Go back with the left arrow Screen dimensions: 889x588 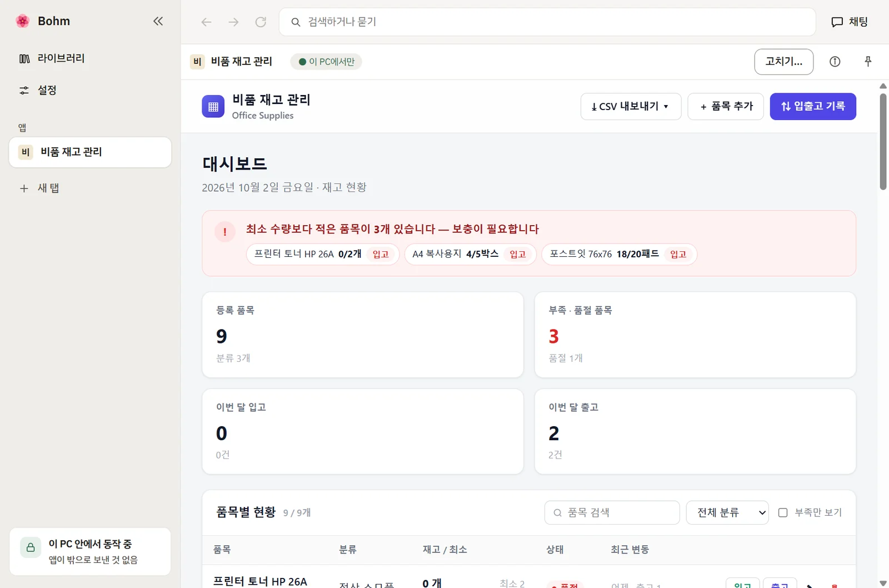click(x=206, y=22)
